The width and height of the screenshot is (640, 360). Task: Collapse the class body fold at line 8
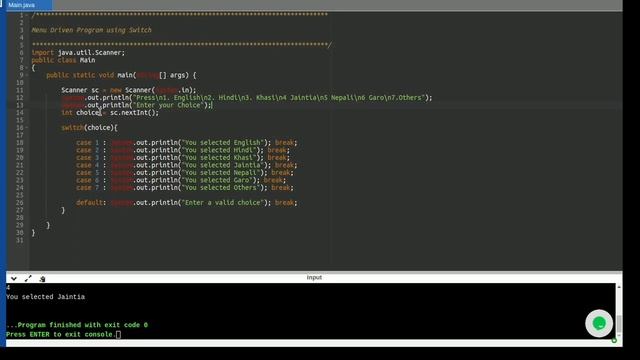pos(27,68)
